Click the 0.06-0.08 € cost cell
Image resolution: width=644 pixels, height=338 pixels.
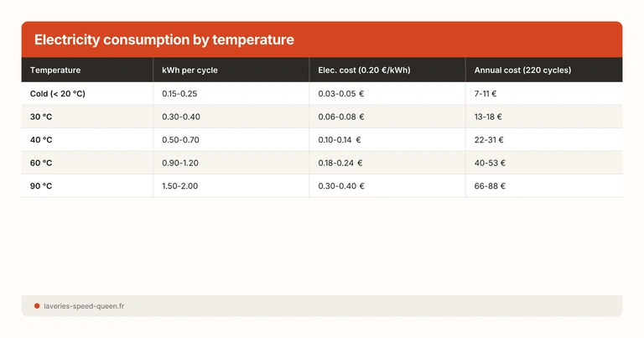tap(341, 117)
